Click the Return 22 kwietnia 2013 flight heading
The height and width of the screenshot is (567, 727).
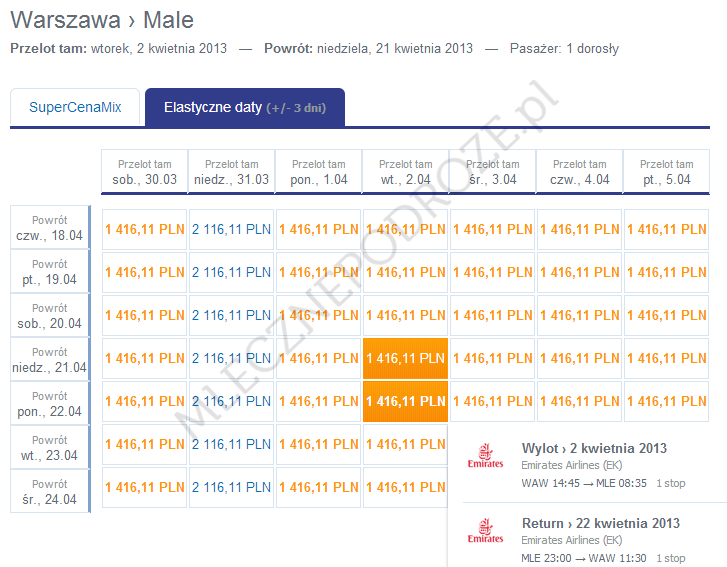600,523
